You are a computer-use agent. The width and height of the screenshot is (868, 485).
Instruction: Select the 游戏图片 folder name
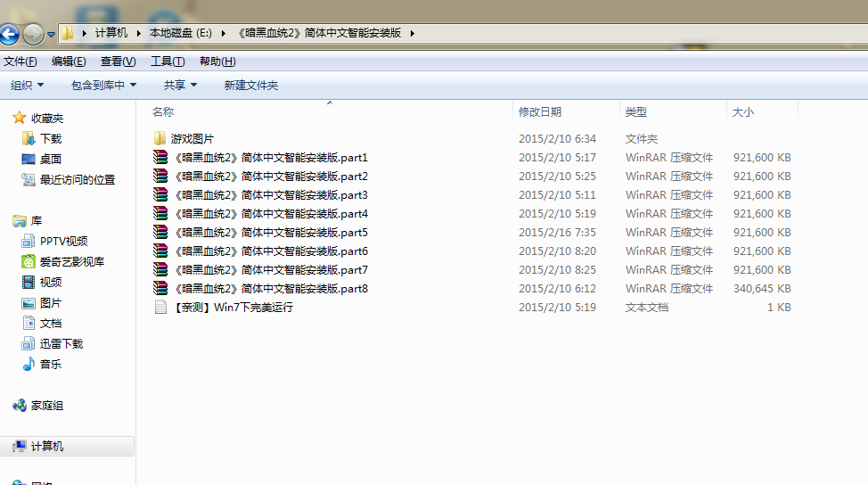coord(192,138)
